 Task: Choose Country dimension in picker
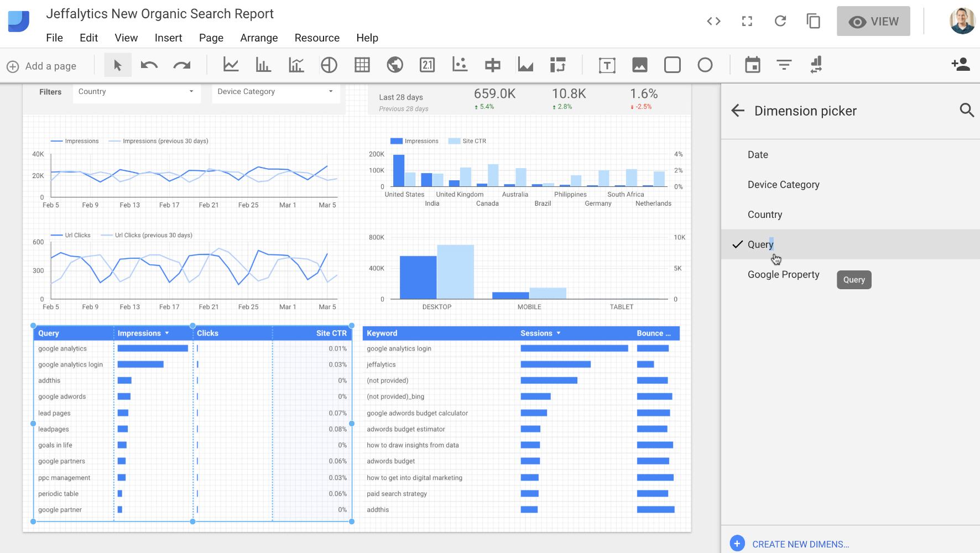(x=851, y=215)
